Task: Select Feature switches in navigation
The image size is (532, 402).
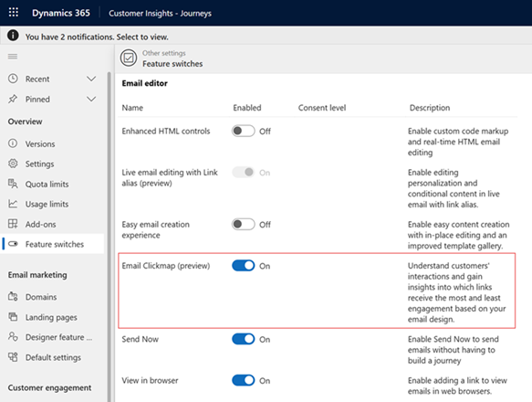Action: coord(53,244)
